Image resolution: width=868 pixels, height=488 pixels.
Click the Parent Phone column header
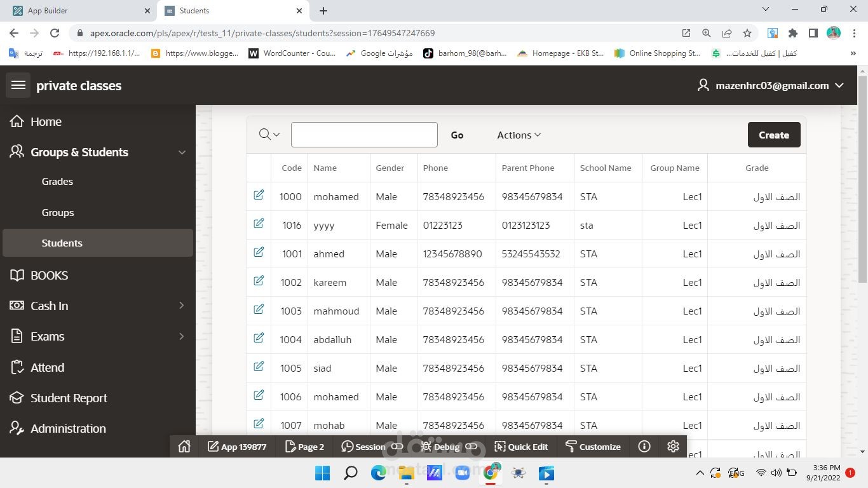(x=528, y=168)
